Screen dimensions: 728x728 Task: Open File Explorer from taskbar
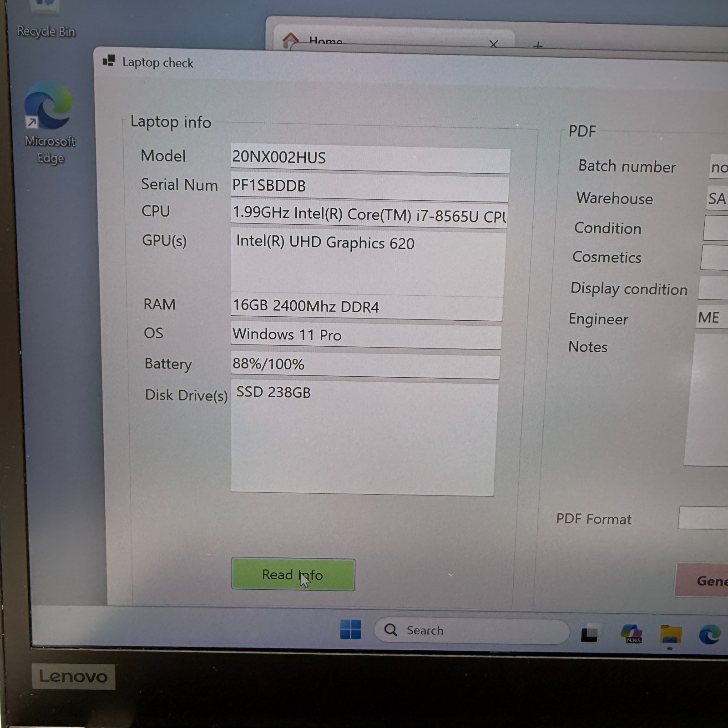671,634
